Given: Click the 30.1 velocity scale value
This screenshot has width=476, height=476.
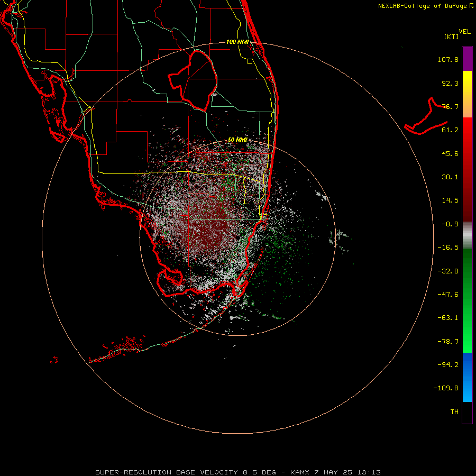Looking at the screenshot, I should [450, 177].
